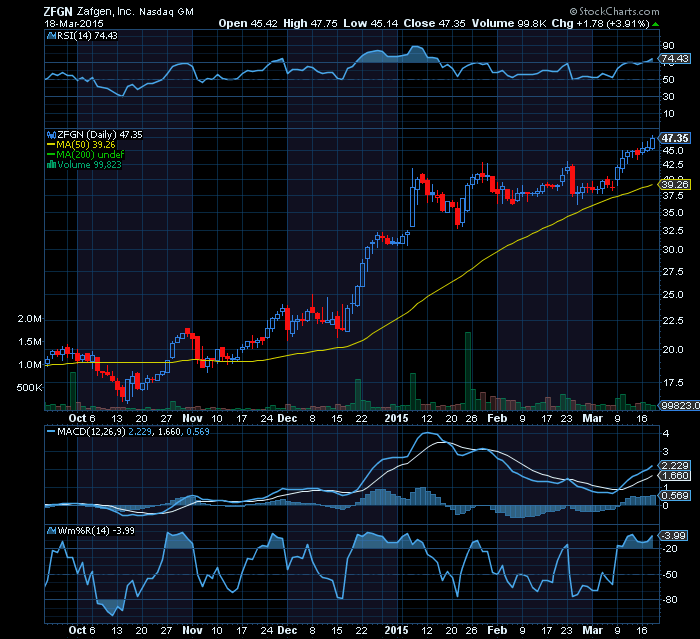Click the ZFGN (Daily) 47.35 legend text
This screenshot has height=639, width=700.
click(100, 135)
